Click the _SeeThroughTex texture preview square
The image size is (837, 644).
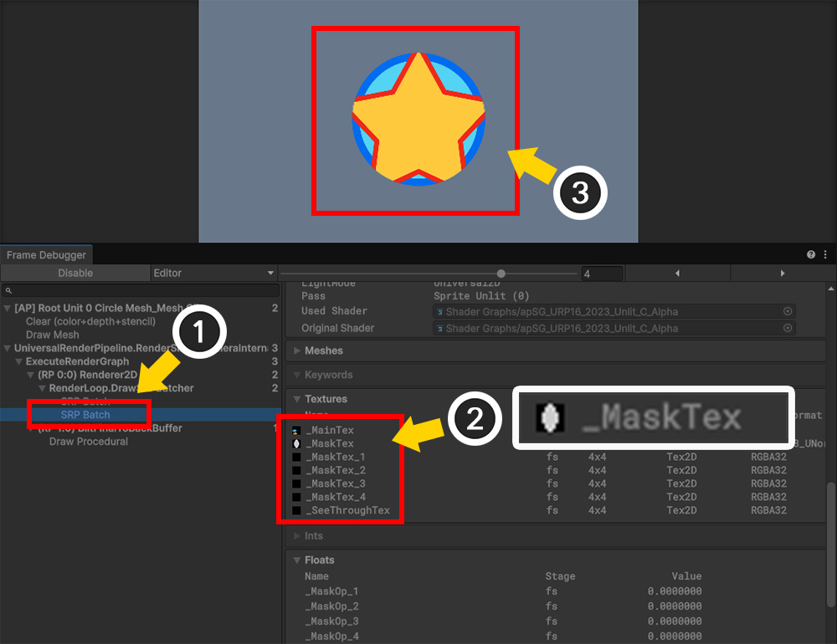296,511
